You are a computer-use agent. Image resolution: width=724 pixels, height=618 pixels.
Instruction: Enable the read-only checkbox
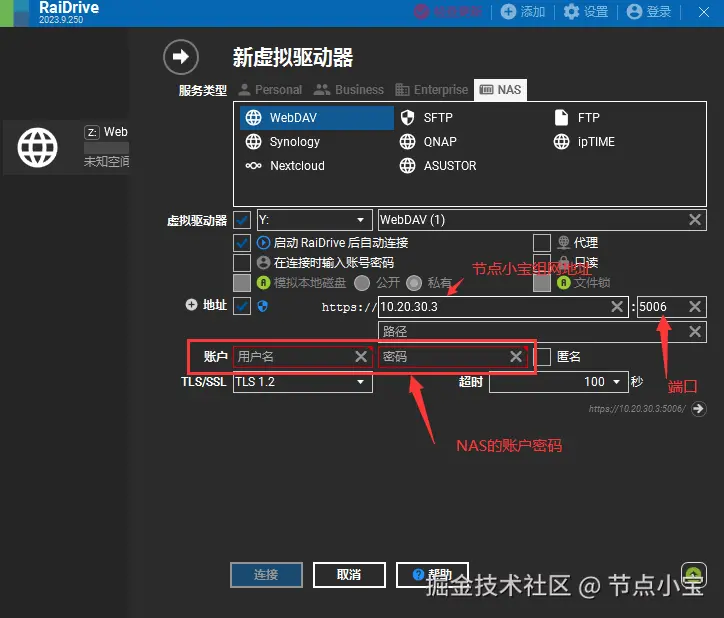click(x=542, y=263)
